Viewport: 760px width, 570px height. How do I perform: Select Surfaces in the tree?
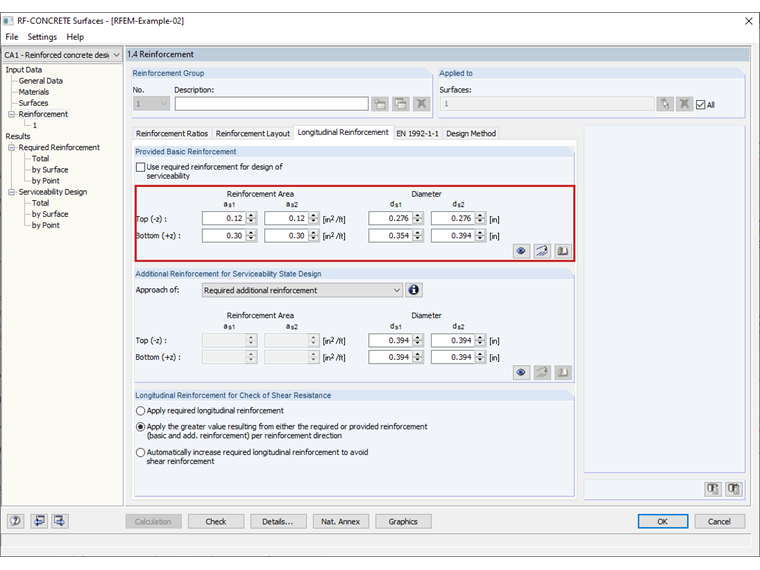click(x=33, y=103)
